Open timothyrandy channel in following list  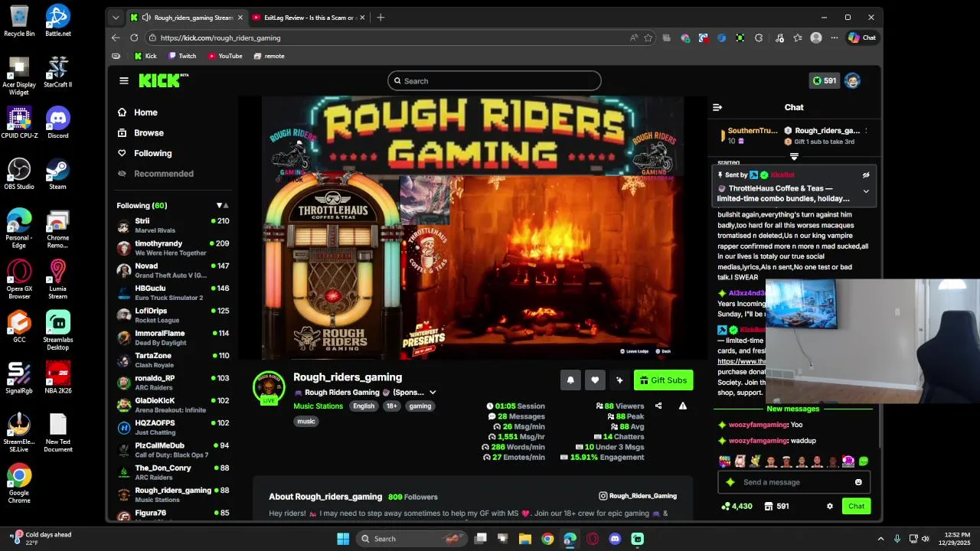click(x=173, y=248)
